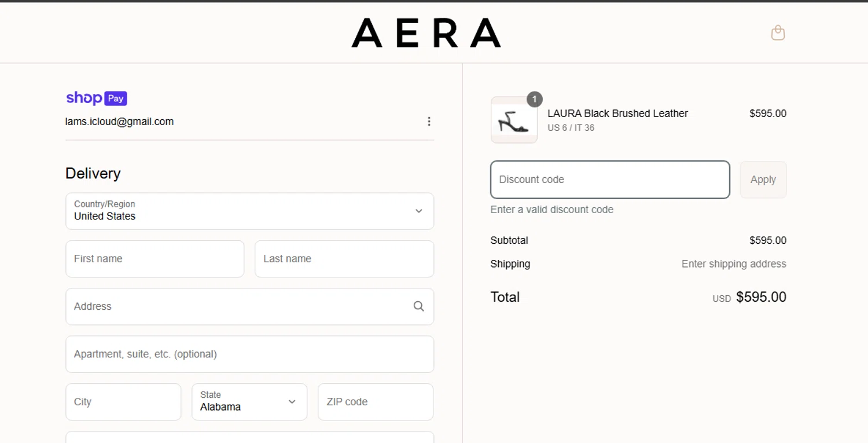Click the Subtotal label
The height and width of the screenshot is (443, 868).
[x=509, y=240]
